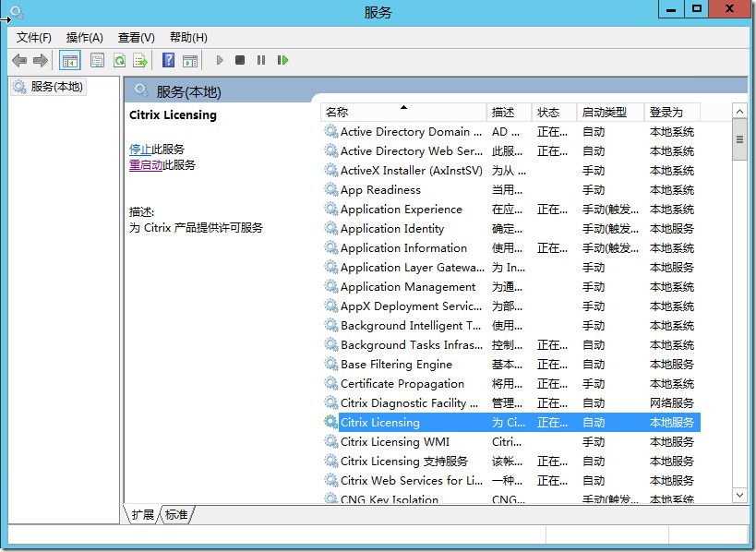Click gear icon of Active Directory Web Ser row
The width and height of the screenshot is (756, 552).
(x=330, y=150)
